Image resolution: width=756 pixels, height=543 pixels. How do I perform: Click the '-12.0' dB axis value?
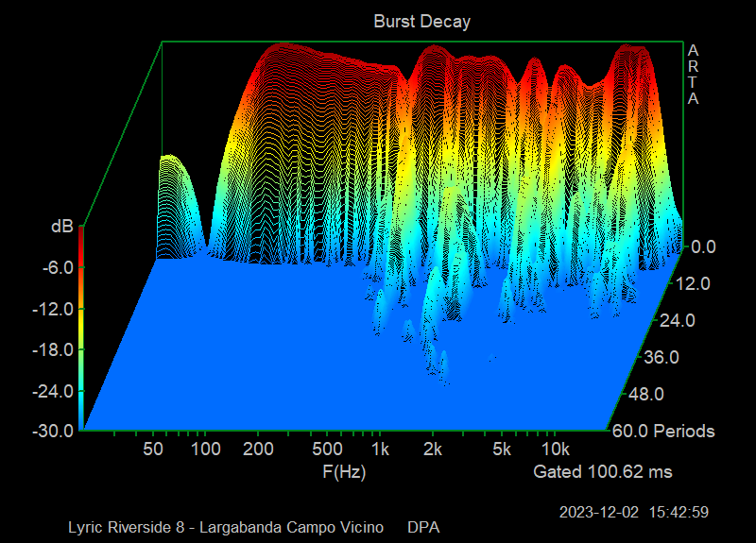[53, 309]
